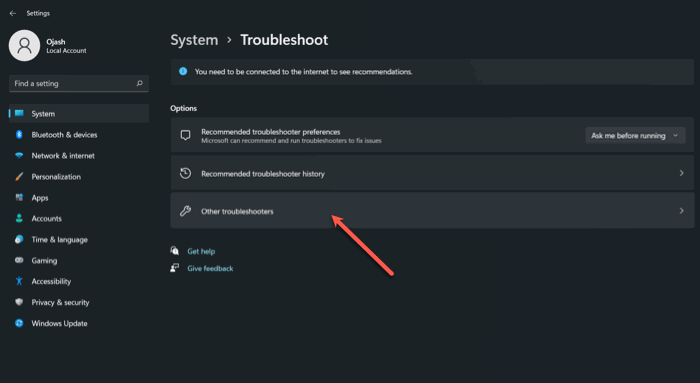The height and width of the screenshot is (383, 700).
Task: Open the System settings category
Action: pyautogui.click(x=79, y=113)
